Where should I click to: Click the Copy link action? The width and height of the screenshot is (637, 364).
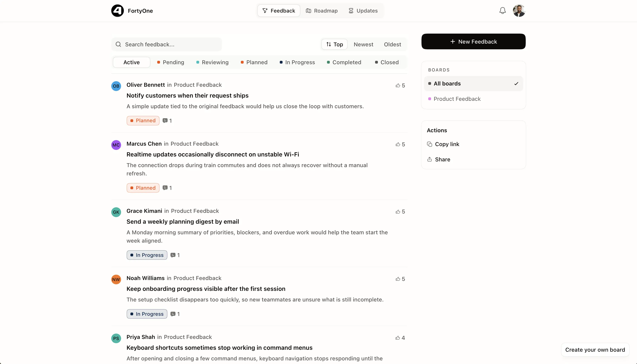tap(443, 144)
